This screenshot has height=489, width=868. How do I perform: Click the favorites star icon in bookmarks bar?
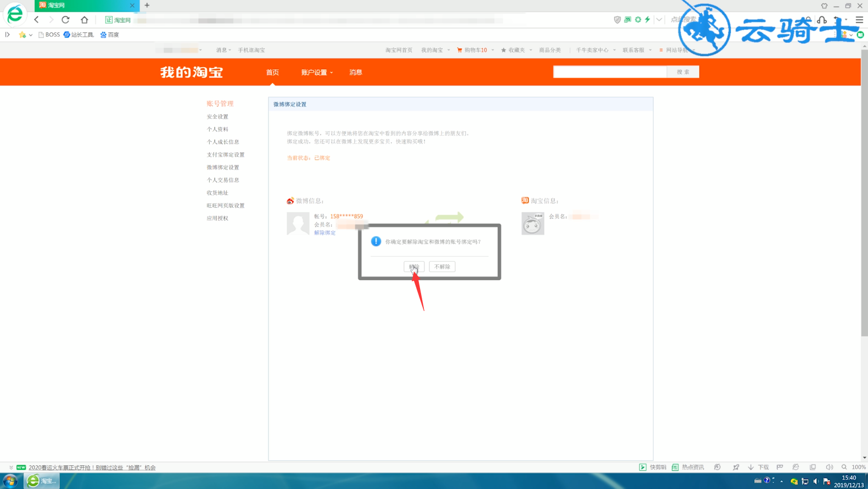[23, 35]
